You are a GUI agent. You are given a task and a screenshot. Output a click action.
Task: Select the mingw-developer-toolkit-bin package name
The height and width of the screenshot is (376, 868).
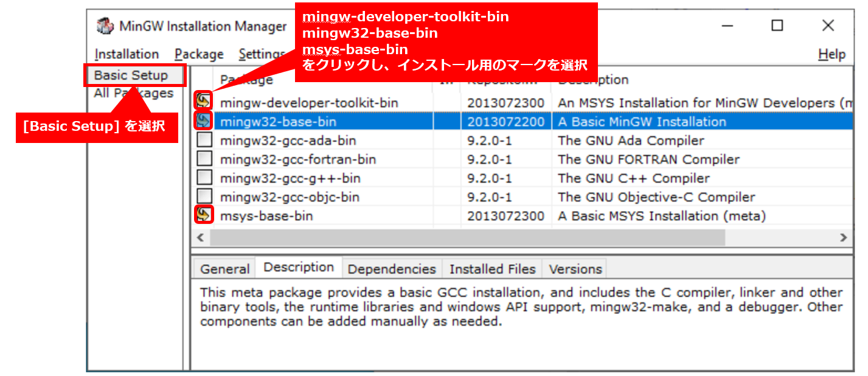click(309, 103)
